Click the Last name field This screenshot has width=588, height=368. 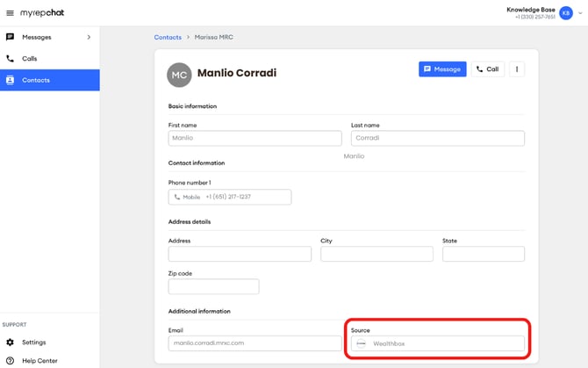[438, 138]
